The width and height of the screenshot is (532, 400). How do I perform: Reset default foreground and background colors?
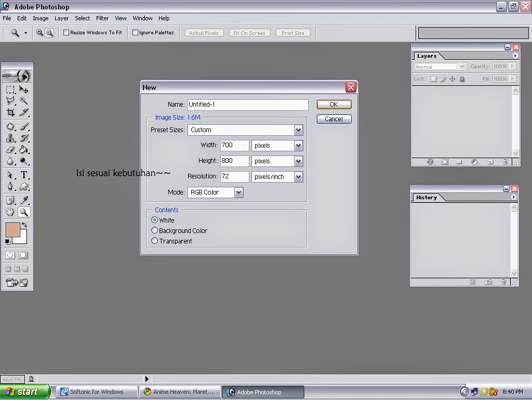(7, 242)
